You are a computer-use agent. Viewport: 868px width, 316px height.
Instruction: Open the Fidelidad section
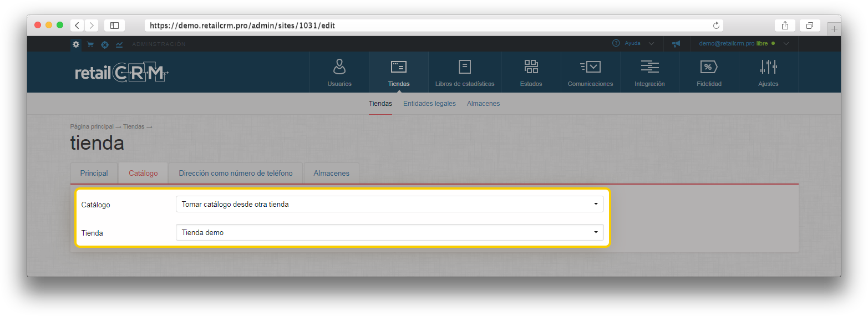709,73
